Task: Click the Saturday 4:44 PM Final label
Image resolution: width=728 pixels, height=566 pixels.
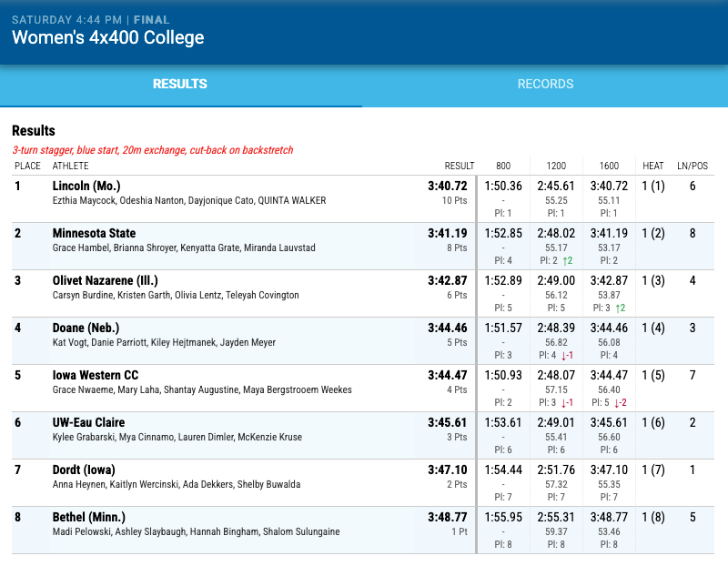Action: click(90, 20)
